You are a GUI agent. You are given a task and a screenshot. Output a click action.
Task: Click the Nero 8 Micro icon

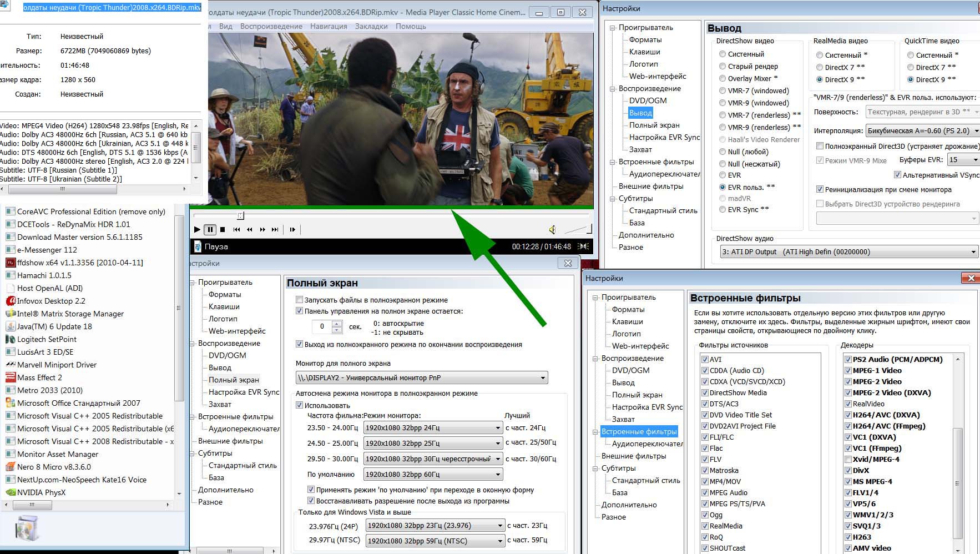pyautogui.click(x=10, y=467)
